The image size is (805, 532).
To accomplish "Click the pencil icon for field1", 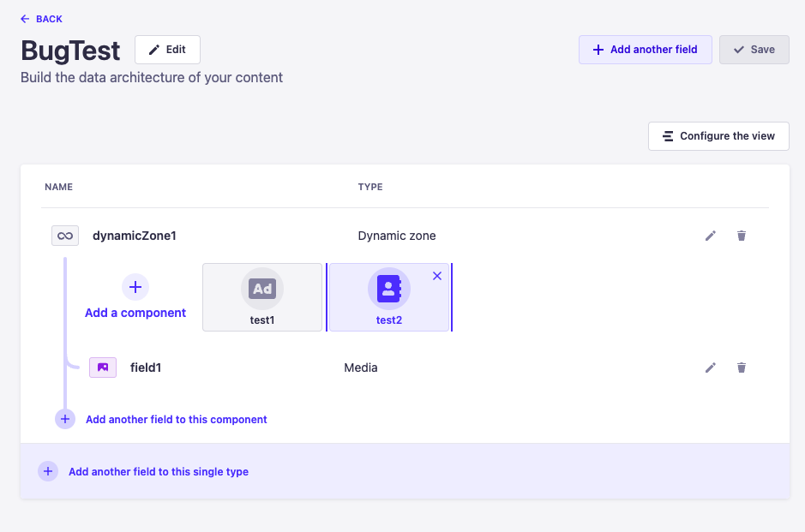I will pyautogui.click(x=710, y=368).
